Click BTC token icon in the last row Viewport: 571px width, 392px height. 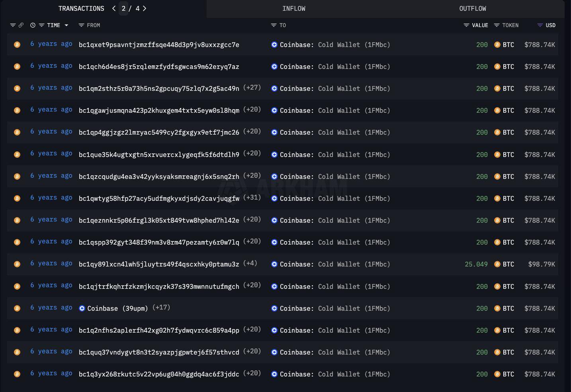[497, 374]
